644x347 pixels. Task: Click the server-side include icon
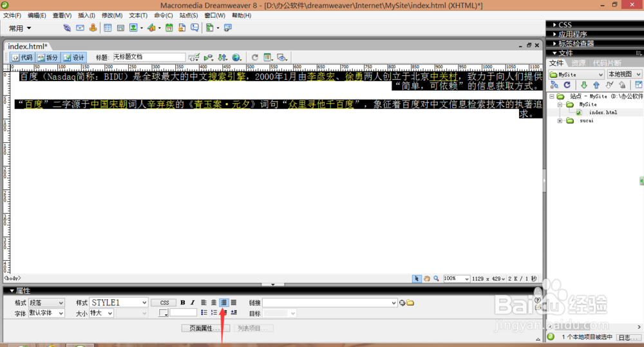182,28
